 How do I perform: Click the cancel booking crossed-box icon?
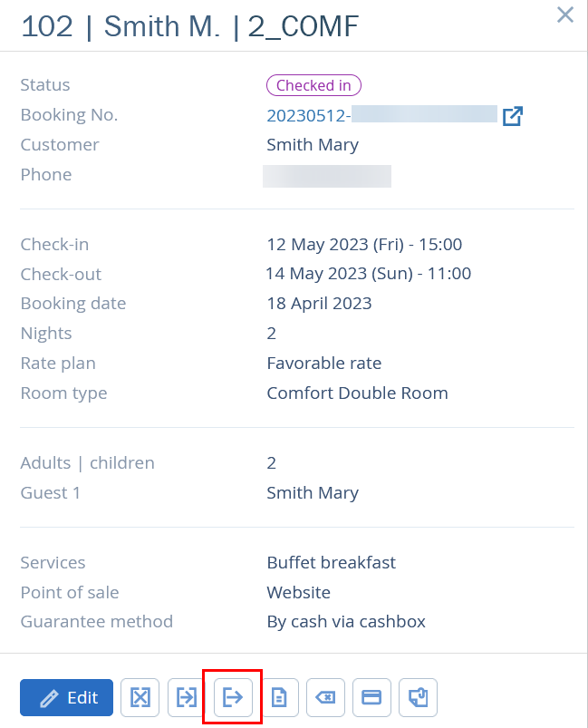140,697
